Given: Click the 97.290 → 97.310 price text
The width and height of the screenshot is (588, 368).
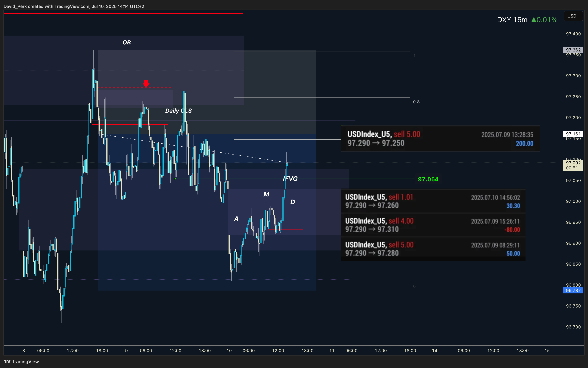Looking at the screenshot, I should point(372,229).
